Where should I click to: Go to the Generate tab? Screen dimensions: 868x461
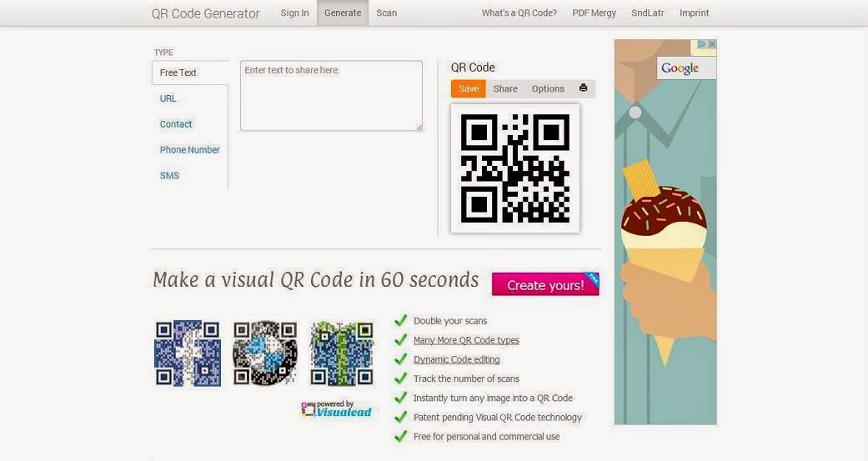click(x=343, y=13)
